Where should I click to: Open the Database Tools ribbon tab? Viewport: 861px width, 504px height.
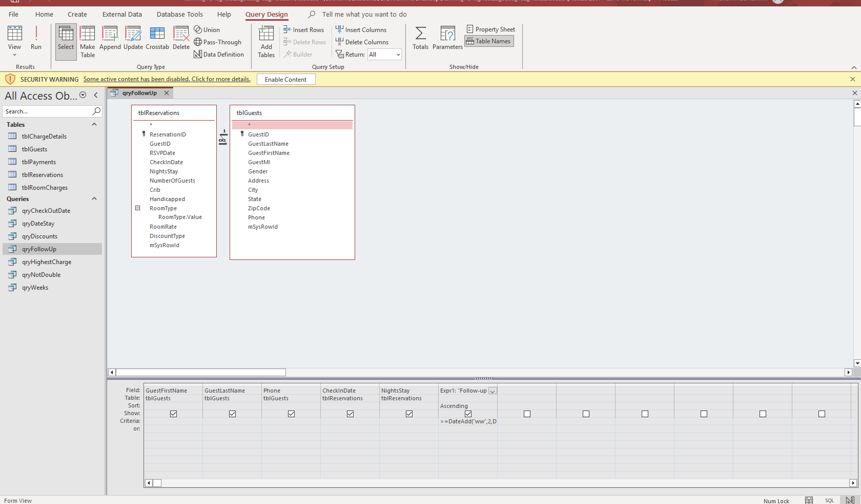pos(180,14)
